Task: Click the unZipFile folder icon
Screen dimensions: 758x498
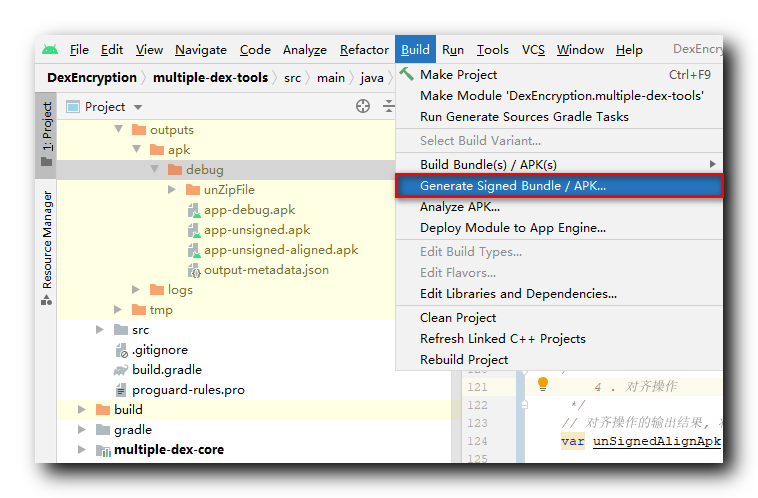Action: [193, 189]
